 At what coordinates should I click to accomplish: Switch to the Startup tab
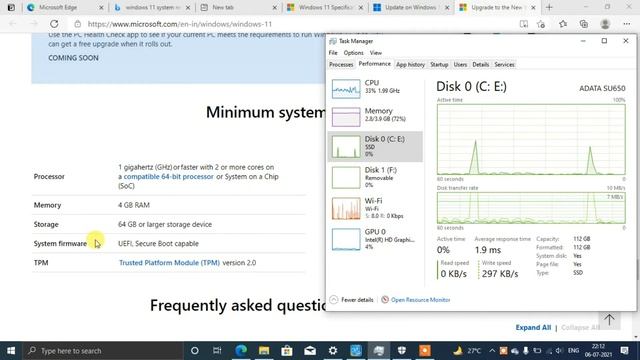[439, 64]
